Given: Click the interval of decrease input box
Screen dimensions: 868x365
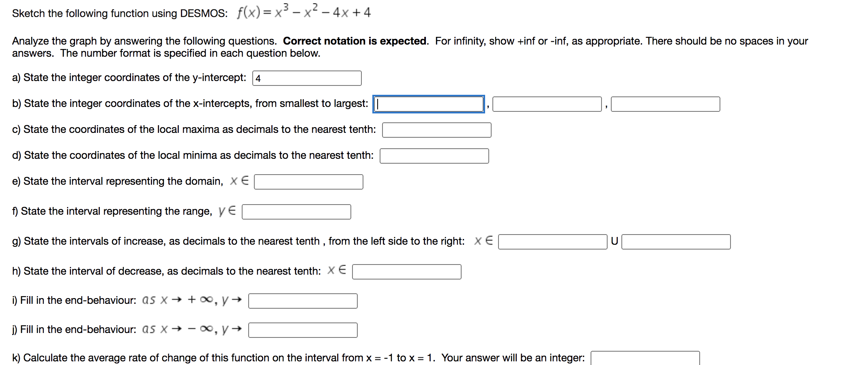Looking at the screenshot, I should coord(407,272).
